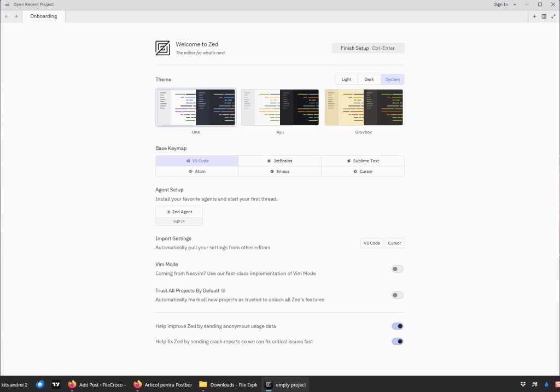Image resolution: width=560 pixels, height=392 pixels.
Task: Click Finish Setup button
Action: 368,48
